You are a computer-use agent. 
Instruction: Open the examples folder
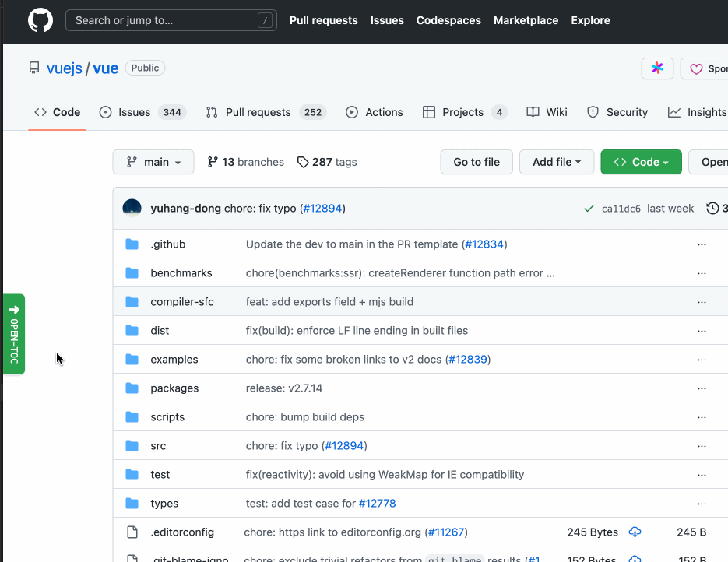(174, 359)
